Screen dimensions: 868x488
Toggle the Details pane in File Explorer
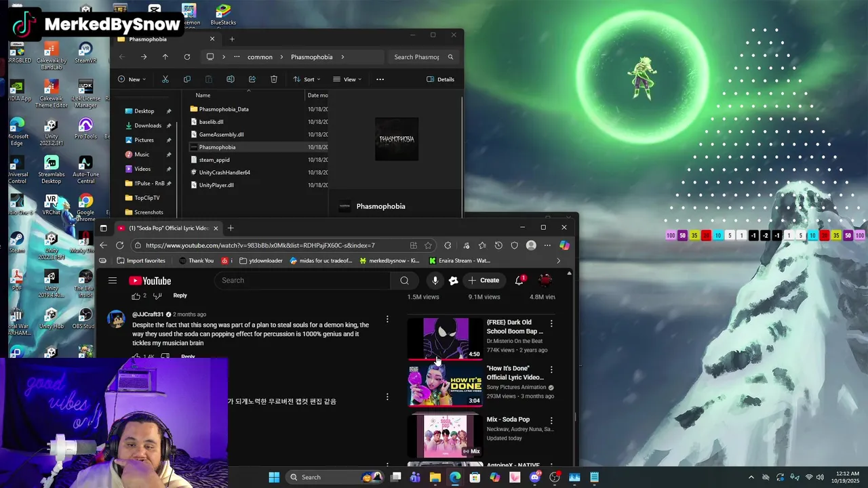coord(440,79)
